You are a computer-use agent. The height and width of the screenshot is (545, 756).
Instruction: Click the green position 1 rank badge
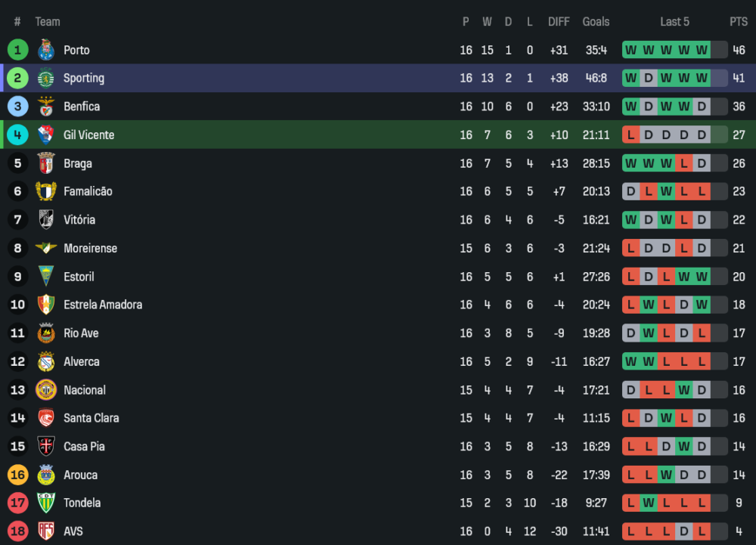(17, 50)
